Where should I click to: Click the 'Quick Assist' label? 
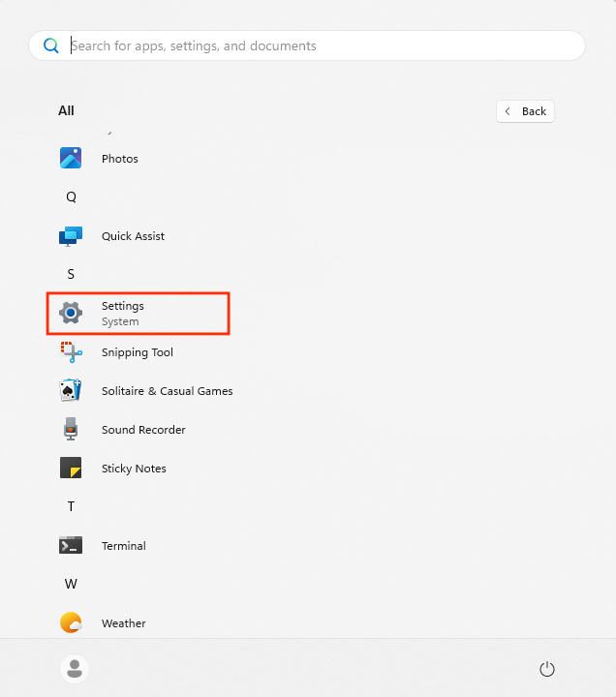coord(133,236)
